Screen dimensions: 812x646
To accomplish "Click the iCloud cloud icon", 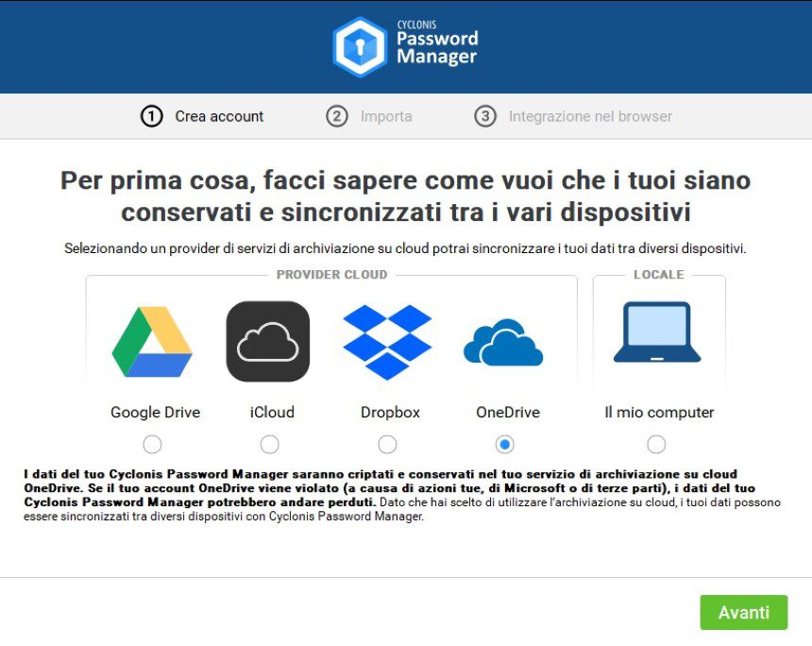I will pos(268,341).
